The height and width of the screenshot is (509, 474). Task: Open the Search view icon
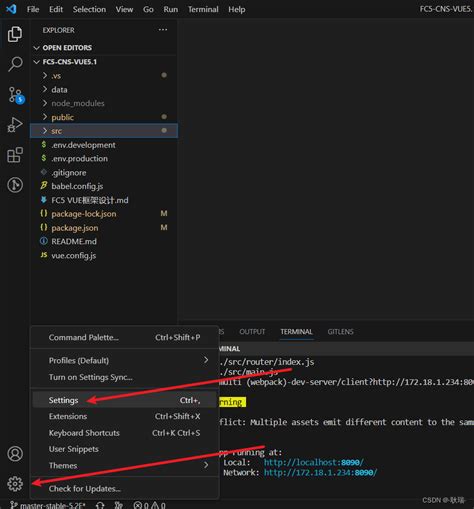coord(15,64)
